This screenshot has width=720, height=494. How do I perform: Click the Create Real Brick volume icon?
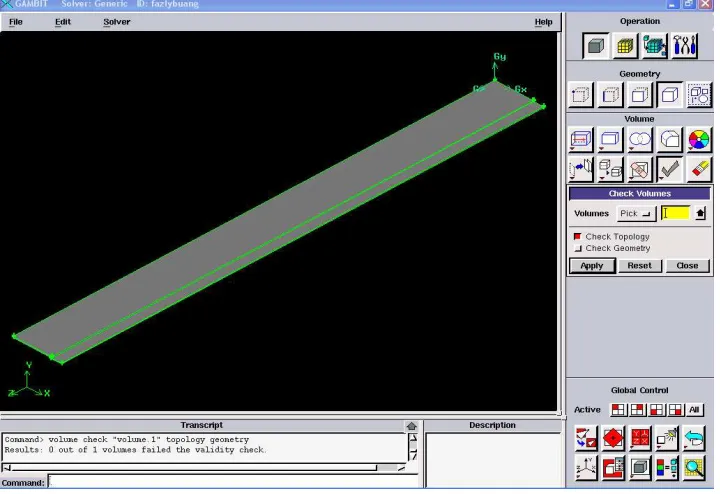pyautogui.click(x=610, y=140)
